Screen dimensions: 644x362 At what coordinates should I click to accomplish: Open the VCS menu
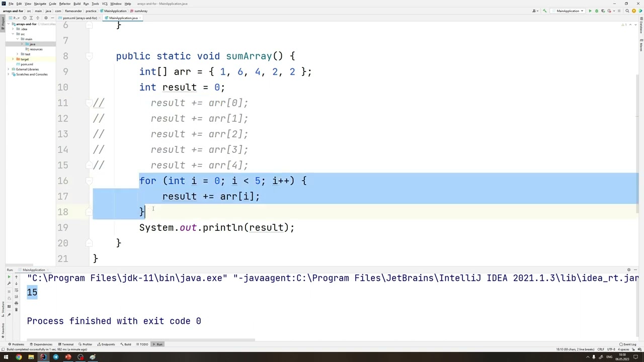[105, 4]
